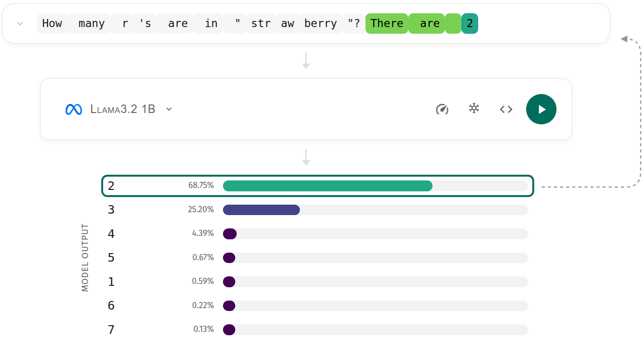Collapse the prompt using left chevron
Screen dimensions: 644x358
[x=20, y=24]
